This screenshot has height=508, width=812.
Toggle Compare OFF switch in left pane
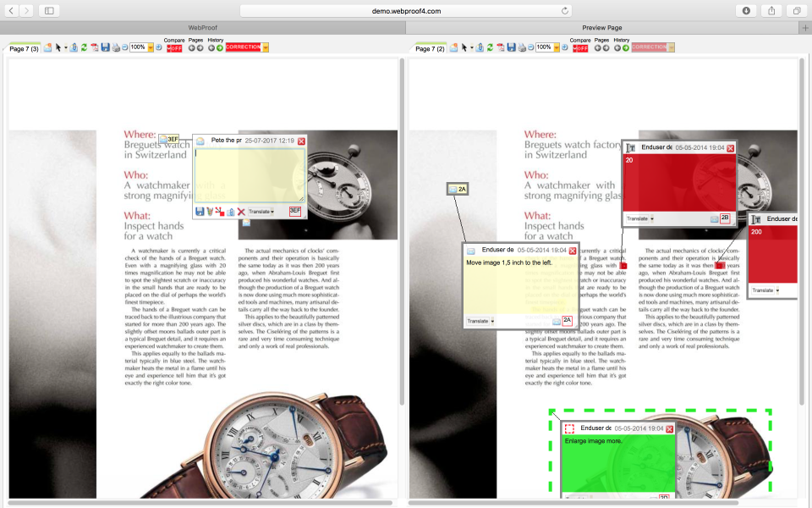pos(174,48)
